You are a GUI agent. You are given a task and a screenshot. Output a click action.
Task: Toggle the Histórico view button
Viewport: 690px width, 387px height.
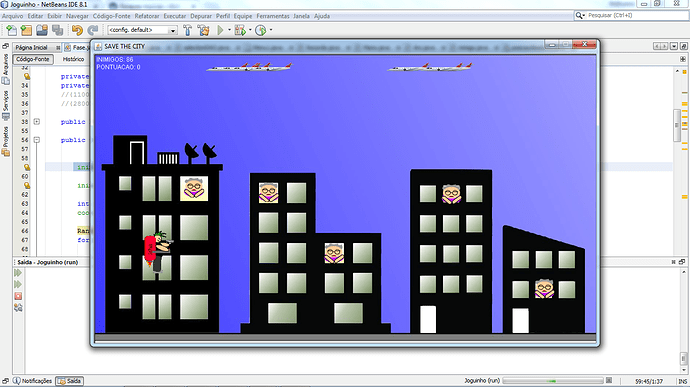pos(73,59)
